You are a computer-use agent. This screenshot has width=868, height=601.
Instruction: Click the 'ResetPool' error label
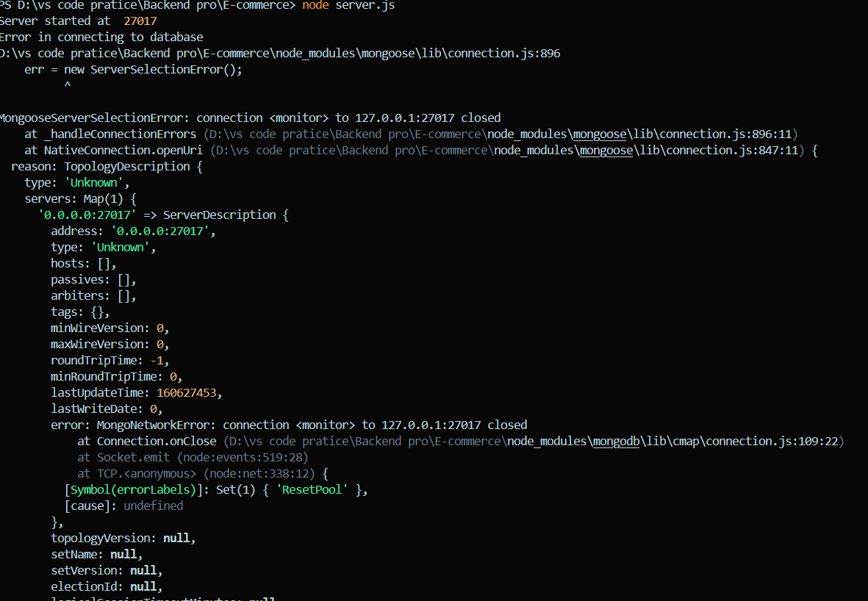click(311, 490)
